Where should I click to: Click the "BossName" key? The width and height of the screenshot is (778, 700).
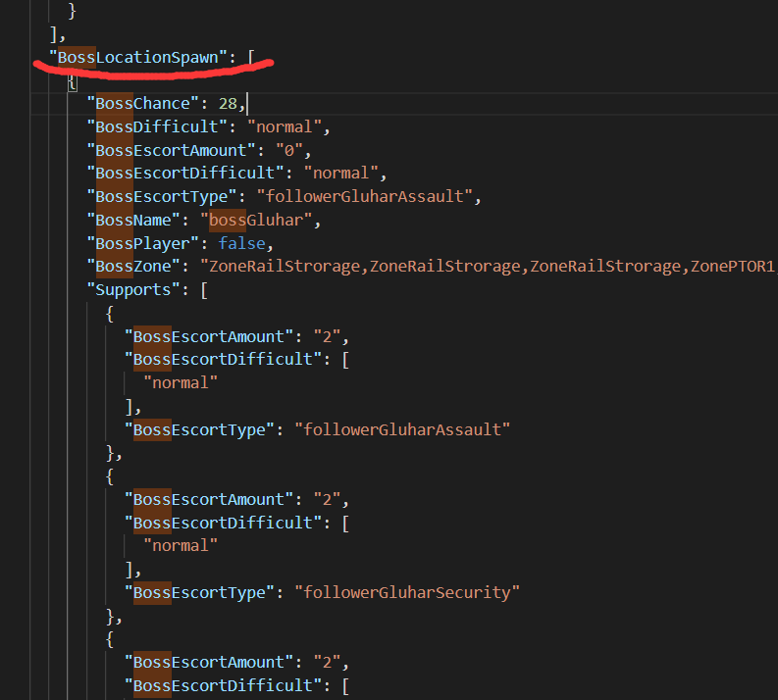point(133,221)
